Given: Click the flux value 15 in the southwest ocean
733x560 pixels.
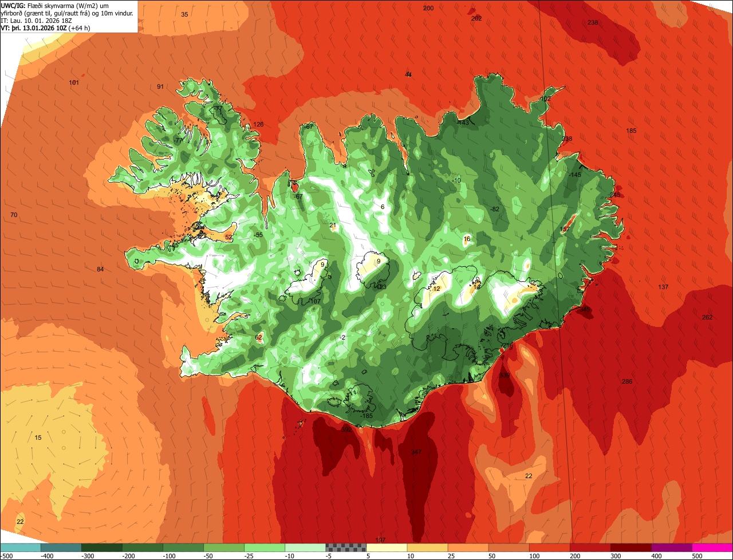Looking at the screenshot, I should point(38,438).
